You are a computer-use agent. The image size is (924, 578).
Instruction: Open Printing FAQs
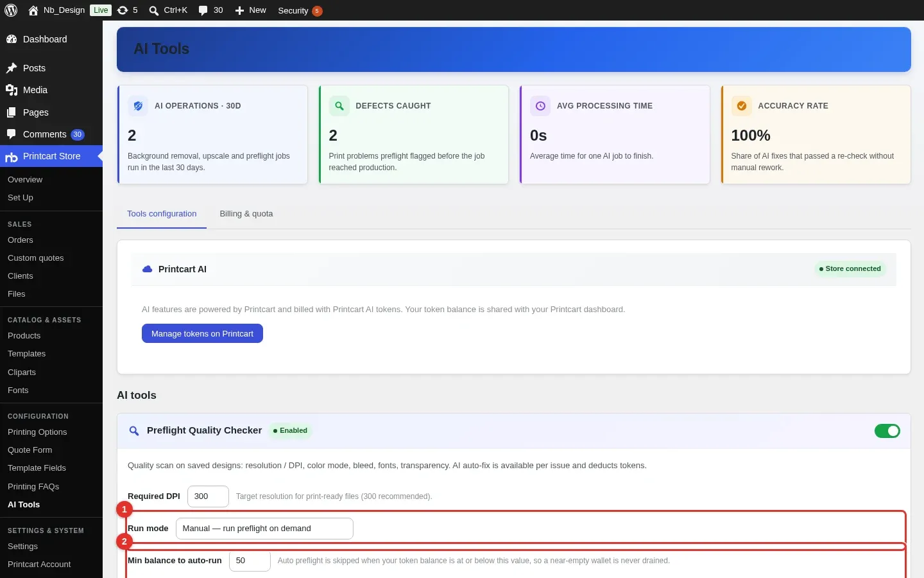33,487
